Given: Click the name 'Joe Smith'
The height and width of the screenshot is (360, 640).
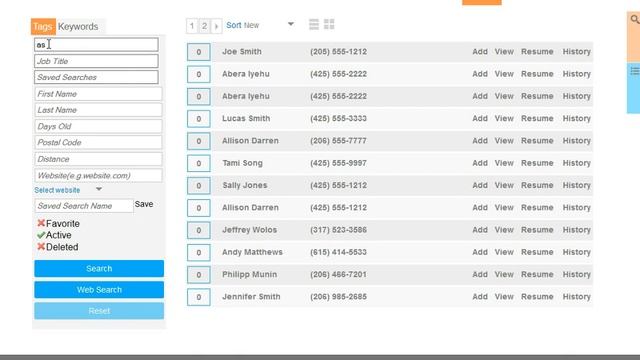Looking at the screenshot, I should tap(242, 52).
